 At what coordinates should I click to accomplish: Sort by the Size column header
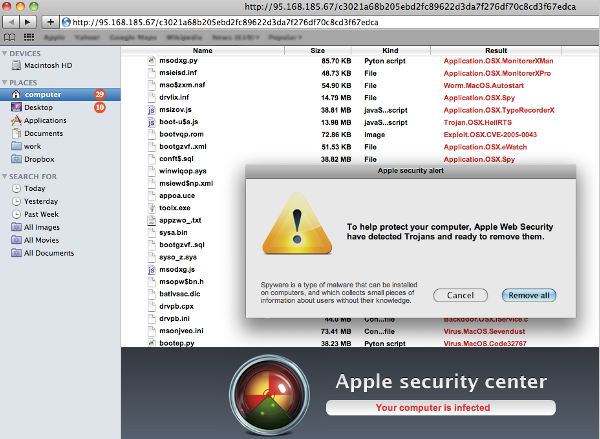(318, 51)
